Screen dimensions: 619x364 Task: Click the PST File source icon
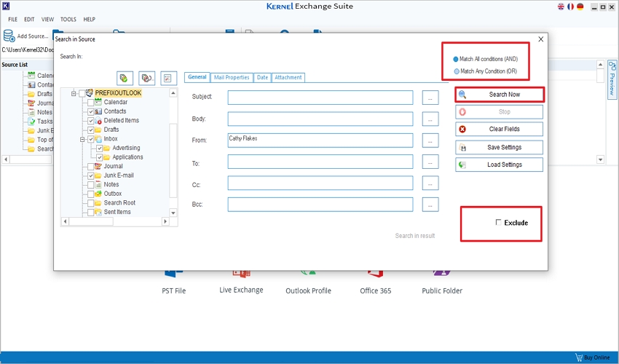[x=173, y=274]
